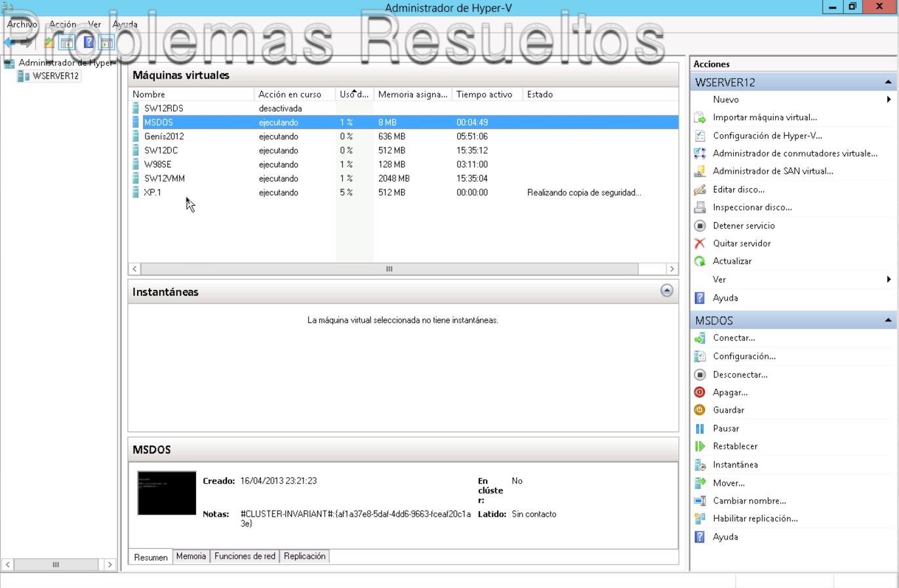This screenshot has width=899, height=588.
Task: Click right arrow of virtual machines scrollbar
Action: click(x=671, y=269)
